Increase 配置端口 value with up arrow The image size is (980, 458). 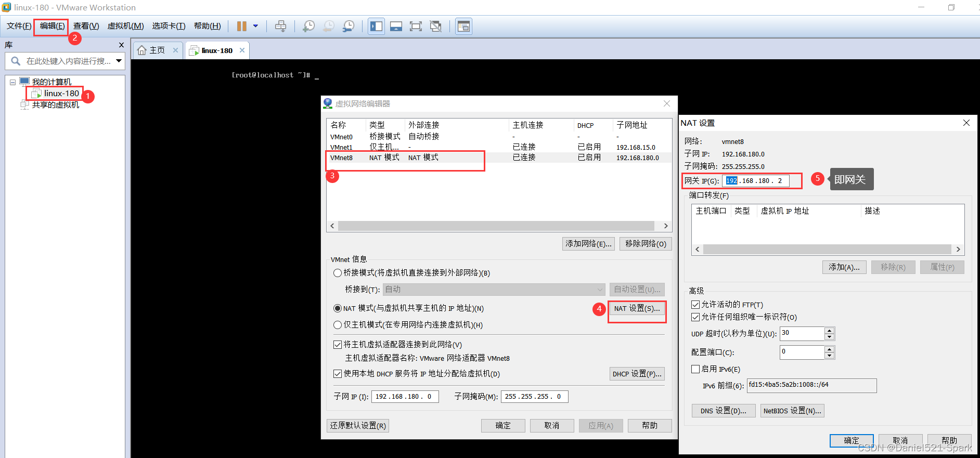point(830,349)
